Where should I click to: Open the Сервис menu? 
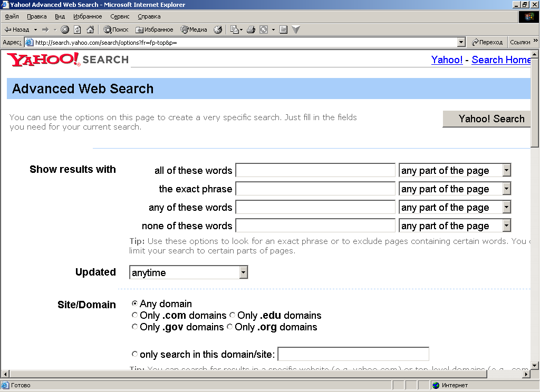tap(120, 16)
